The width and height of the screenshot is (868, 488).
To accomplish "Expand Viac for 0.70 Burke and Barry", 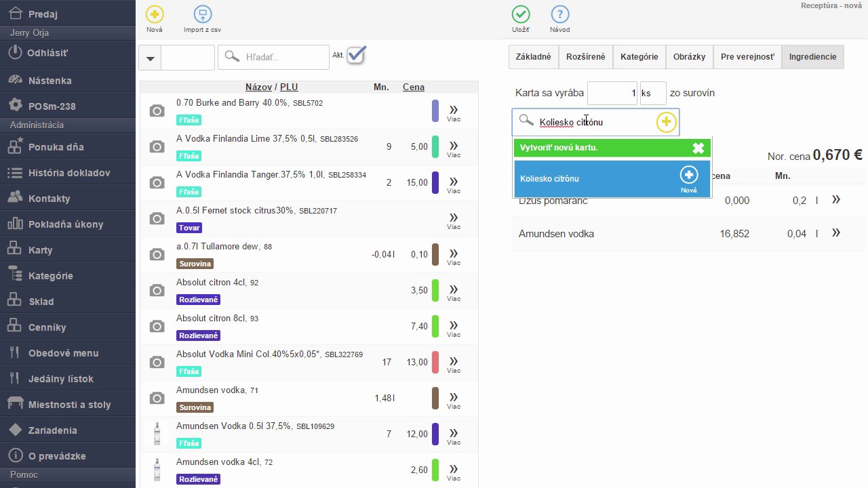I will [x=454, y=112].
